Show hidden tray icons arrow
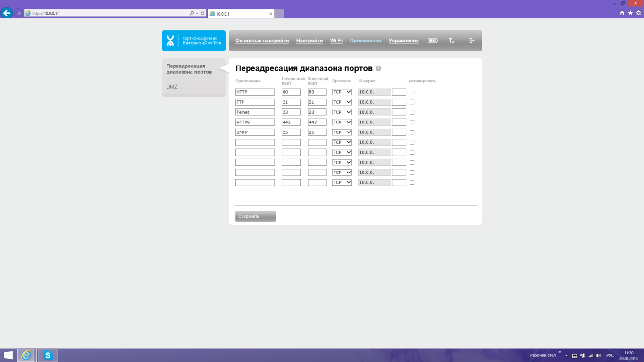 (x=566, y=356)
